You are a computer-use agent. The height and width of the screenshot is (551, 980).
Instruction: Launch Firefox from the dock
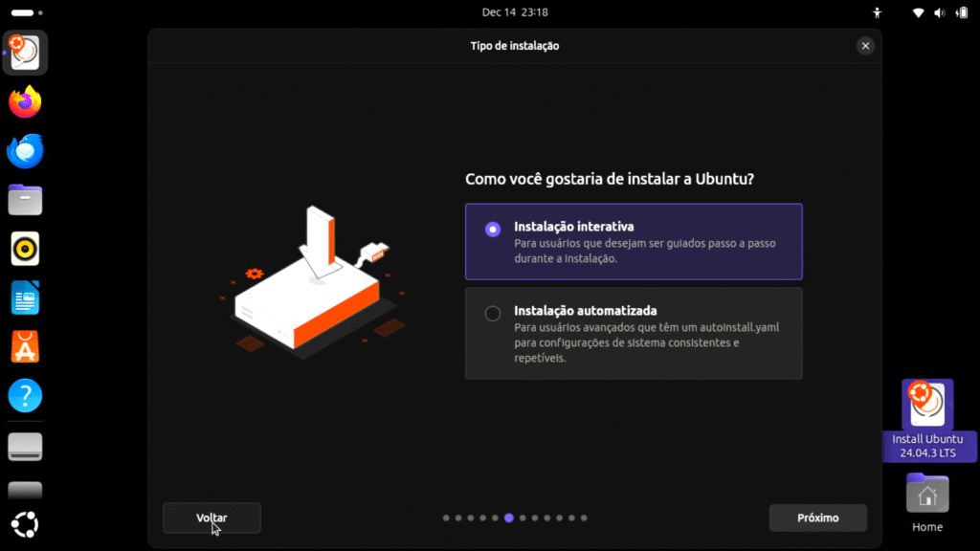(25, 101)
